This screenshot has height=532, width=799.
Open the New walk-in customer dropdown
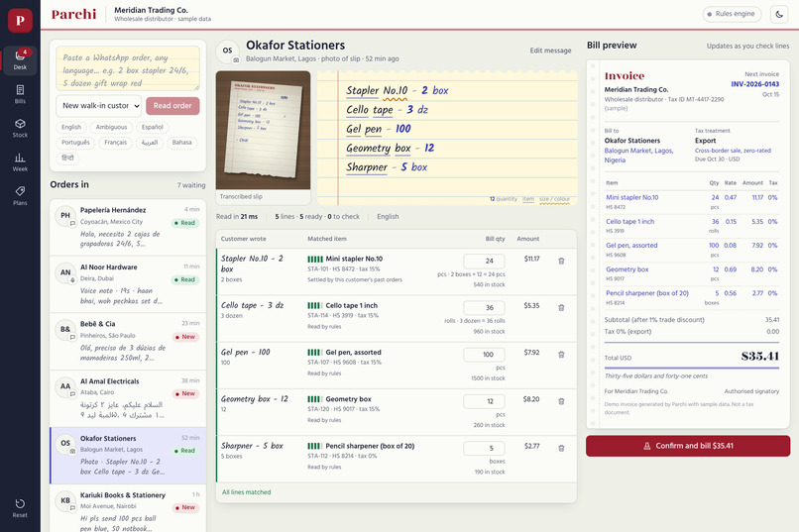tap(99, 105)
